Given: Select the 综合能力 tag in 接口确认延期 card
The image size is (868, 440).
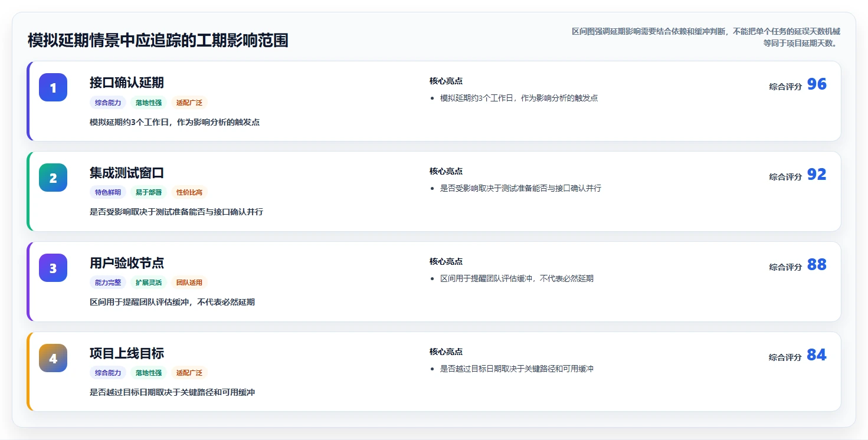Looking at the screenshot, I should 108,103.
